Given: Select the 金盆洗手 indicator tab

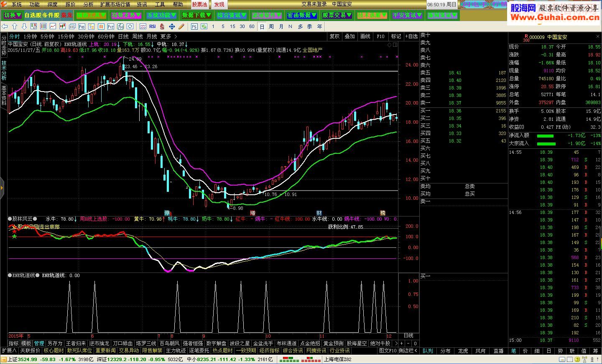Looking at the screenshot, I should (263, 343).
